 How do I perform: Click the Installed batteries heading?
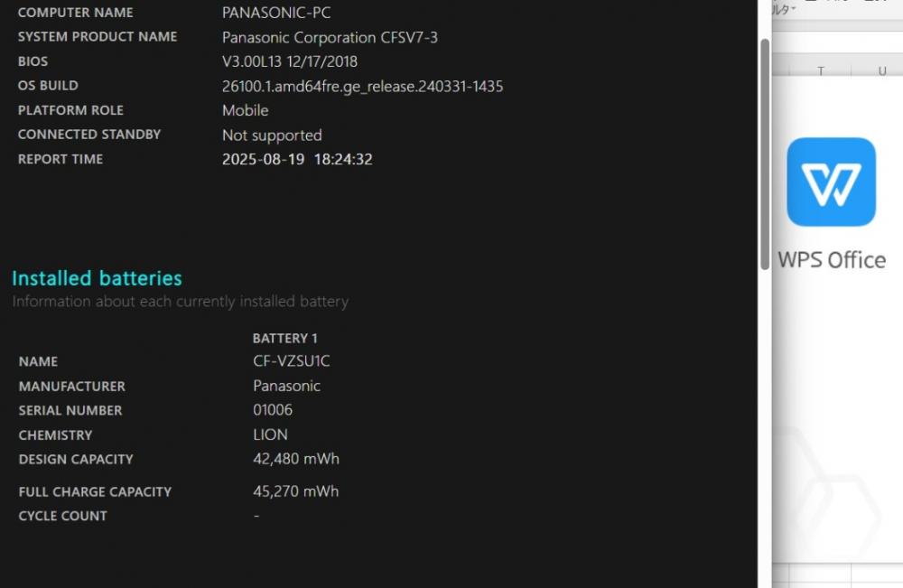click(97, 278)
